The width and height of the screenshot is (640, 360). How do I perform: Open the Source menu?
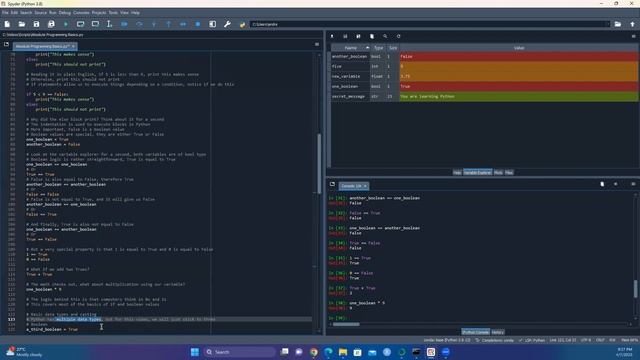(x=40, y=13)
